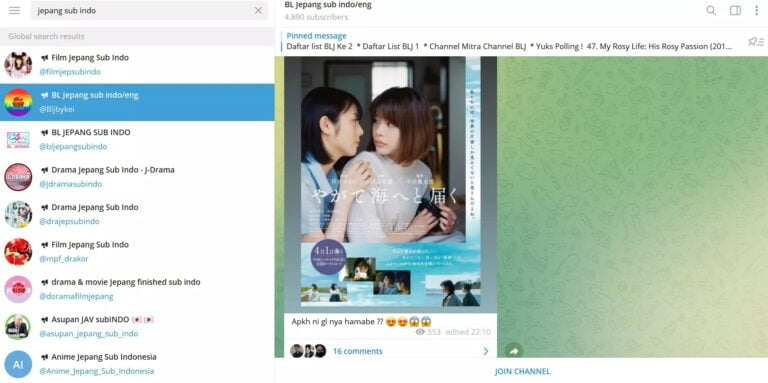Screen dimensions: 768x383
Task: Open Film Jepang Sub Indo @filmjepsubindo
Action: tap(137, 65)
